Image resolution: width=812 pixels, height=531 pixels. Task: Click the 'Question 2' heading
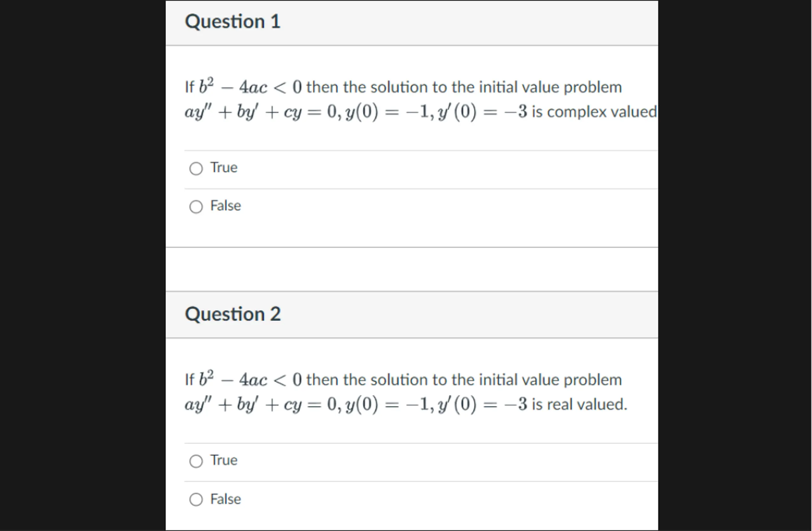pyautogui.click(x=233, y=314)
